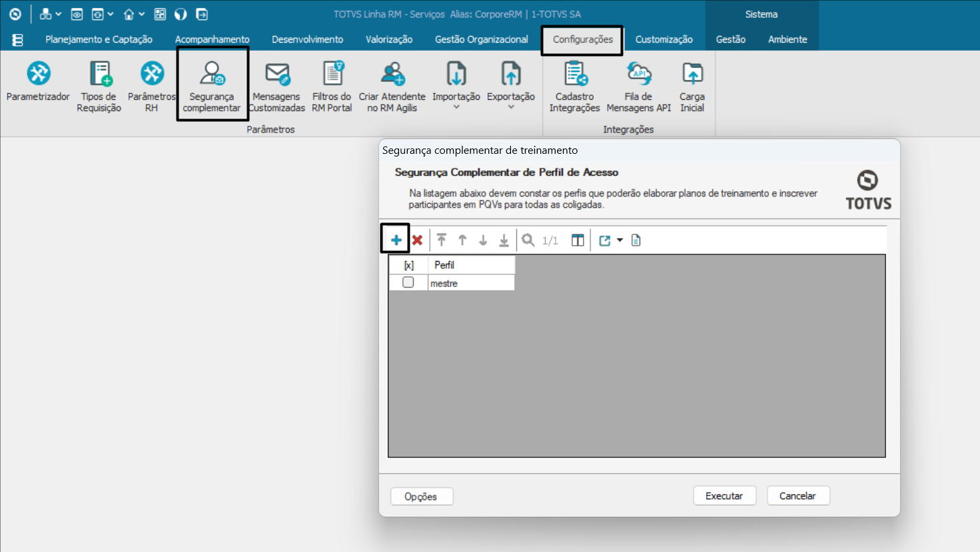
Task: Open Cadastro Integrações
Action: [574, 87]
